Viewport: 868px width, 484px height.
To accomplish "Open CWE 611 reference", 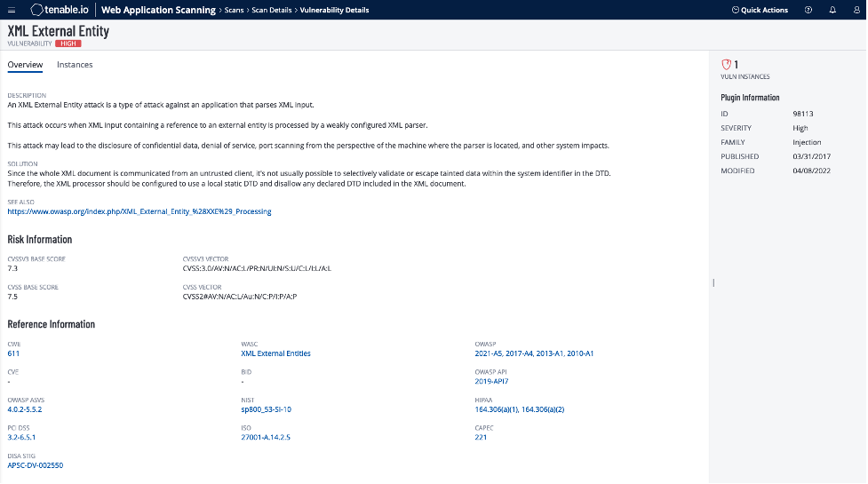I will click(x=13, y=353).
